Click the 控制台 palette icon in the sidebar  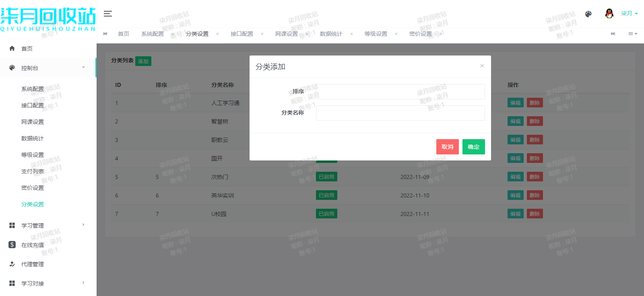[x=12, y=68]
